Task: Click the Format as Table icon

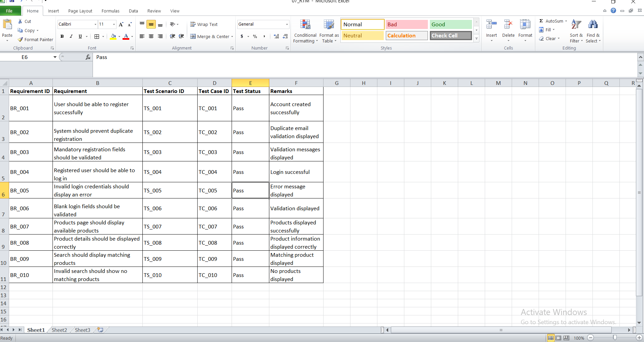Action: (x=329, y=25)
